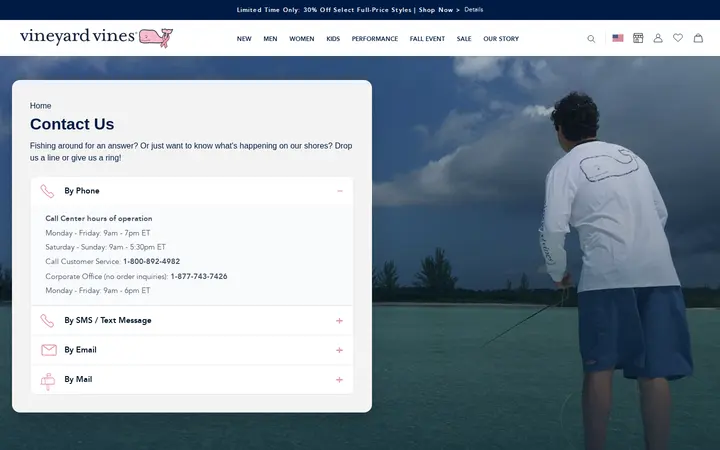Screen dimensions: 720x450
Task: Click the By SMS / Text Message heading
Action: pyautogui.click(x=108, y=321)
